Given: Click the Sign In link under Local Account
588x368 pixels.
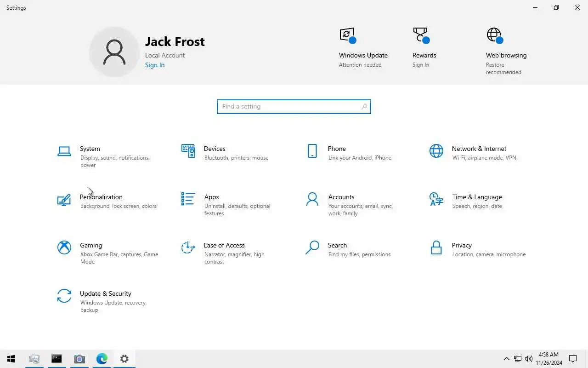Looking at the screenshot, I should 155,65.
